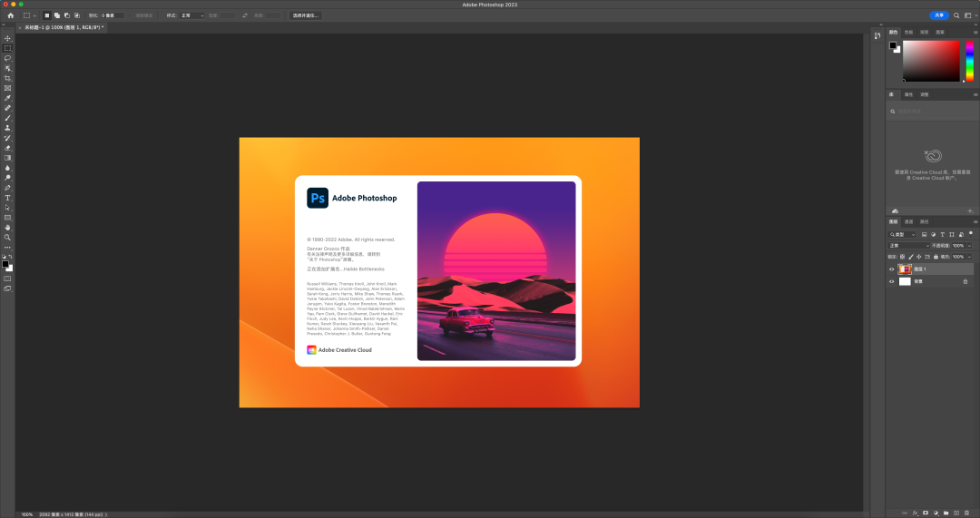The height and width of the screenshot is (518, 980).
Task: Switch to the Channels tab
Action: point(908,222)
